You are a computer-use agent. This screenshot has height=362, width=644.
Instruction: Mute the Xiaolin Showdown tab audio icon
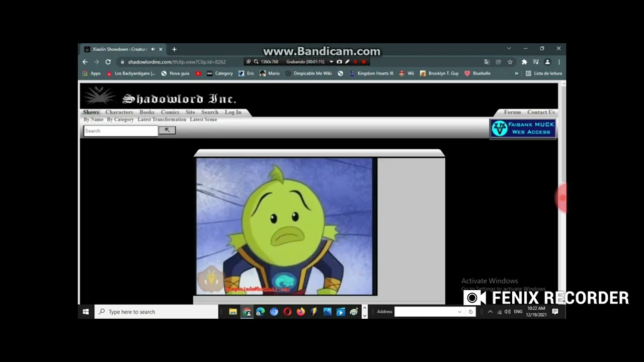coord(153,49)
